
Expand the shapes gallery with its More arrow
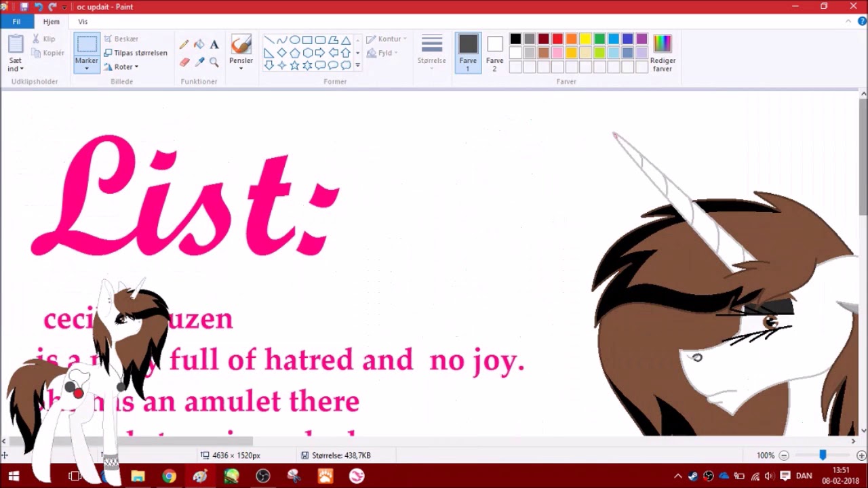point(357,65)
